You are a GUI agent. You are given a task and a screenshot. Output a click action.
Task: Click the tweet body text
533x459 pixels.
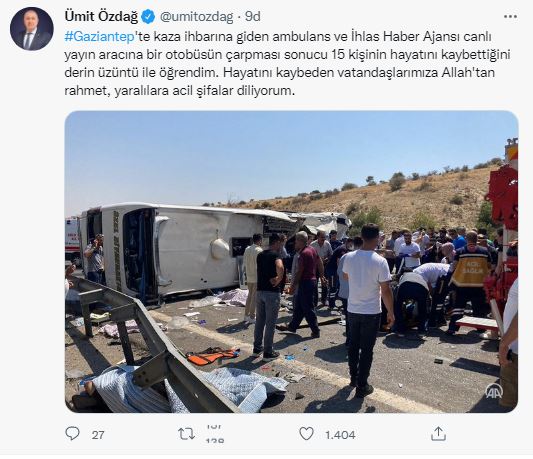tap(287, 64)
